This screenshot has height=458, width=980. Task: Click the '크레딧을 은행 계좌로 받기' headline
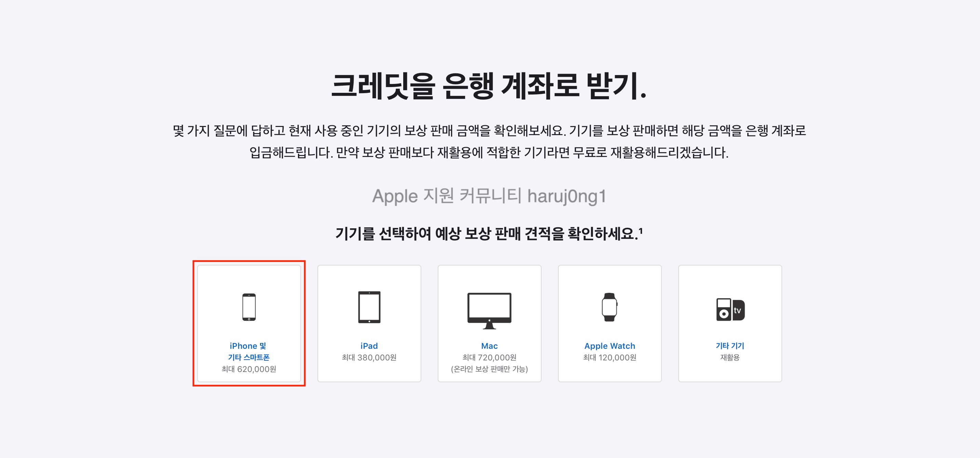pos(489,86)
